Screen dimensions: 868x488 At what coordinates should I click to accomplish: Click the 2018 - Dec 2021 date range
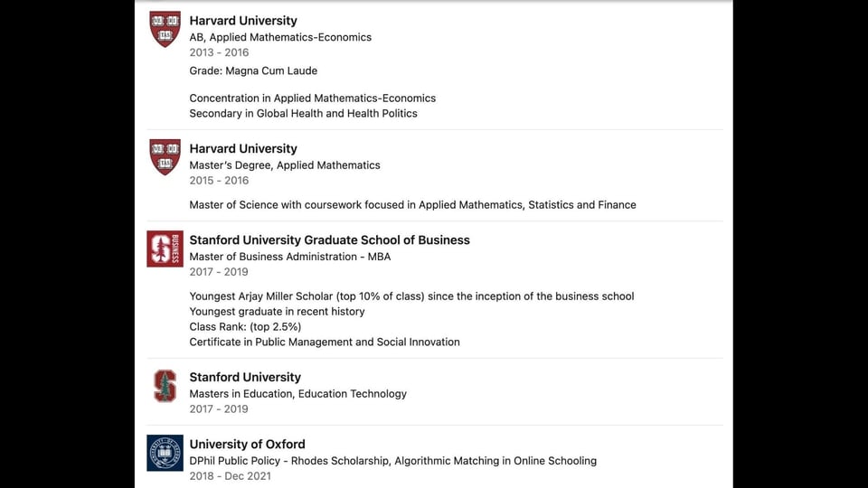(231, 476)
